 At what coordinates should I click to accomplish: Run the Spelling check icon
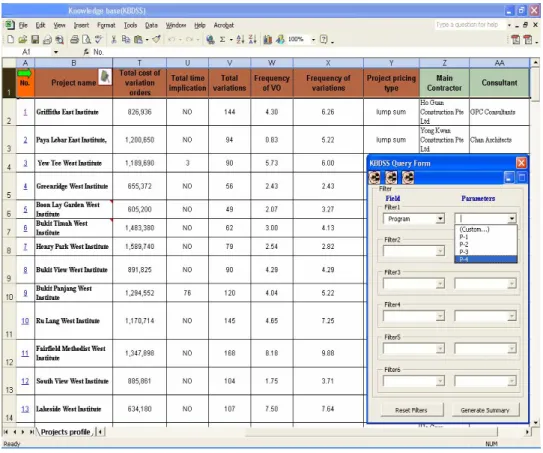pos(99,39)
